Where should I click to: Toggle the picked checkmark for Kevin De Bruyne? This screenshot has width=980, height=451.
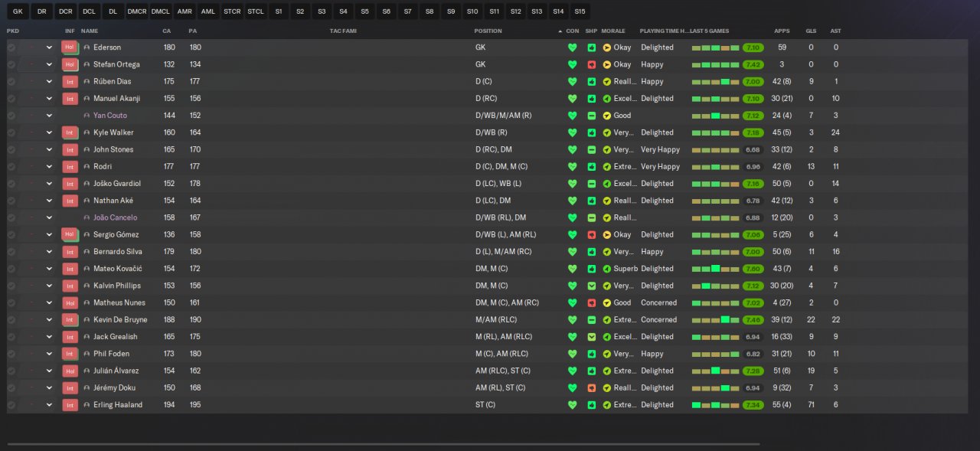(x=11, y=320)
